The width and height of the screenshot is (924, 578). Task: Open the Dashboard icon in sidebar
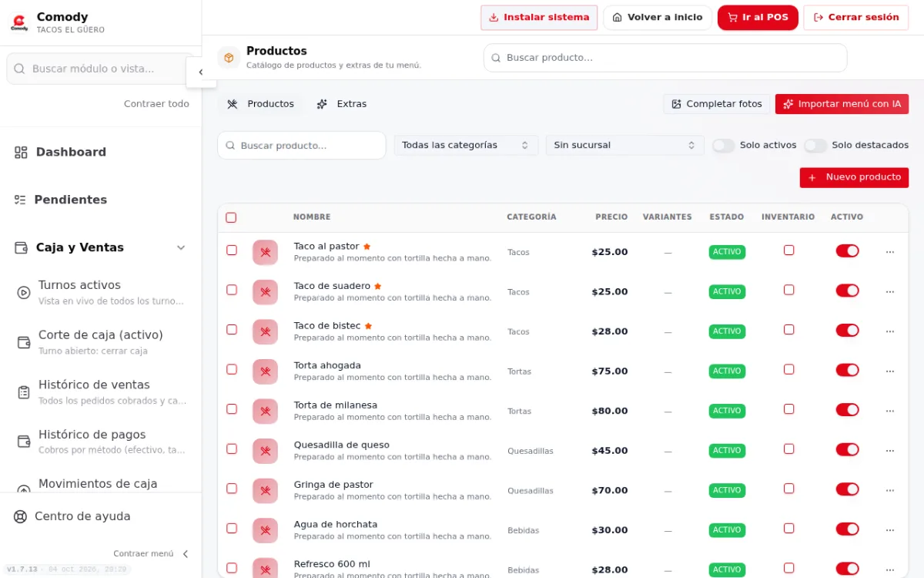[21, 153]
